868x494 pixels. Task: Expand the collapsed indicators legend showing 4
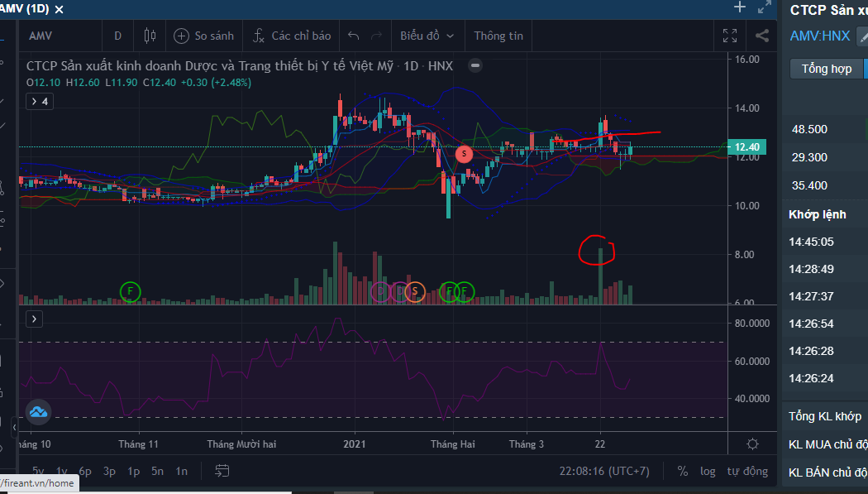(x=39, y=101)
